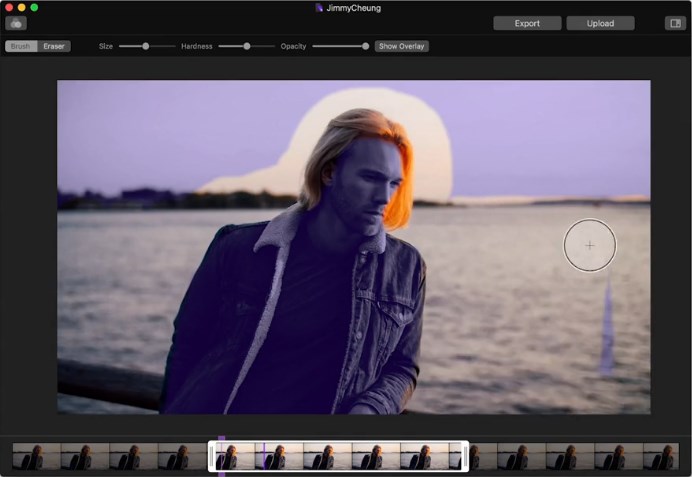Viewport: 692px width, 477px height.
Task: Click the Export button
Action: coord(527,23)
